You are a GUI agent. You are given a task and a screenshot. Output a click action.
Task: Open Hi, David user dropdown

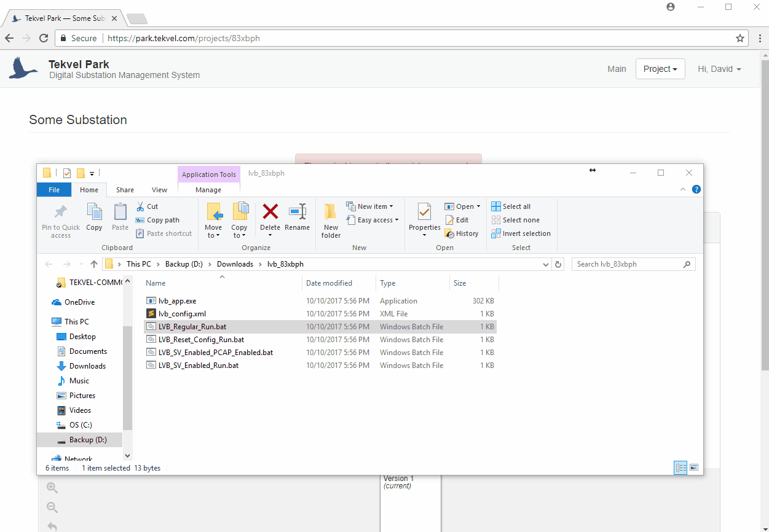pyautogui.click(x=719, y=69)
